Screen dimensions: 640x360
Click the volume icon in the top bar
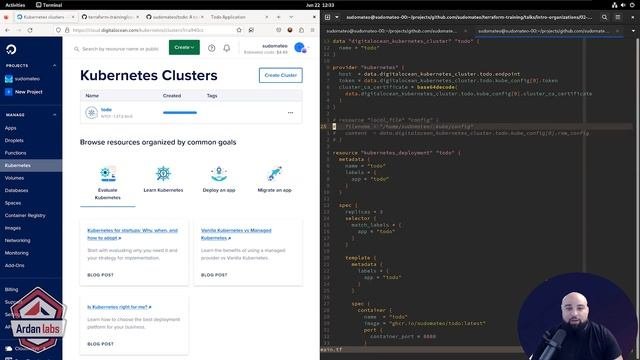point(623,5)
